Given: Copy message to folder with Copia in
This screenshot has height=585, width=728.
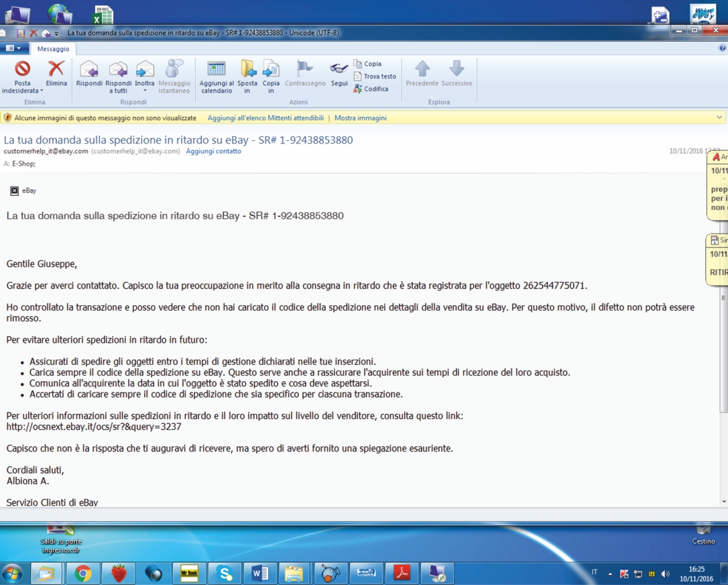Looking at the screenshot, I should 271,76.
